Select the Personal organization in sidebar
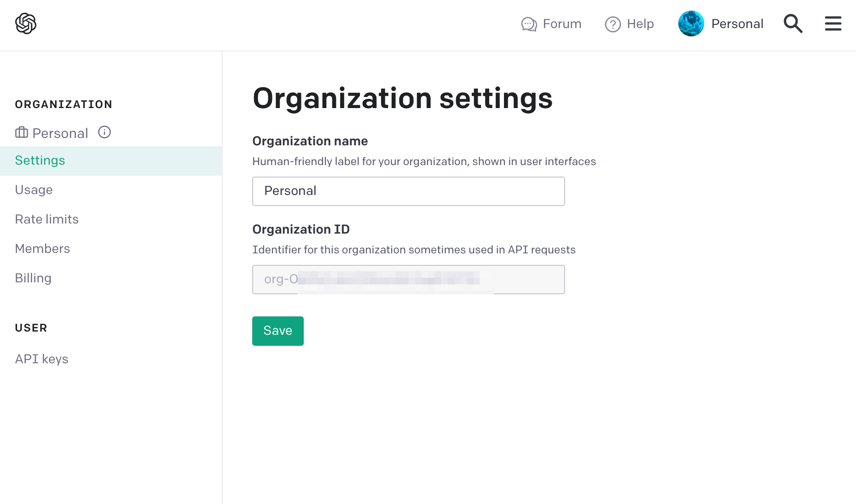856x504 pixels. click(x=60, y=133)
